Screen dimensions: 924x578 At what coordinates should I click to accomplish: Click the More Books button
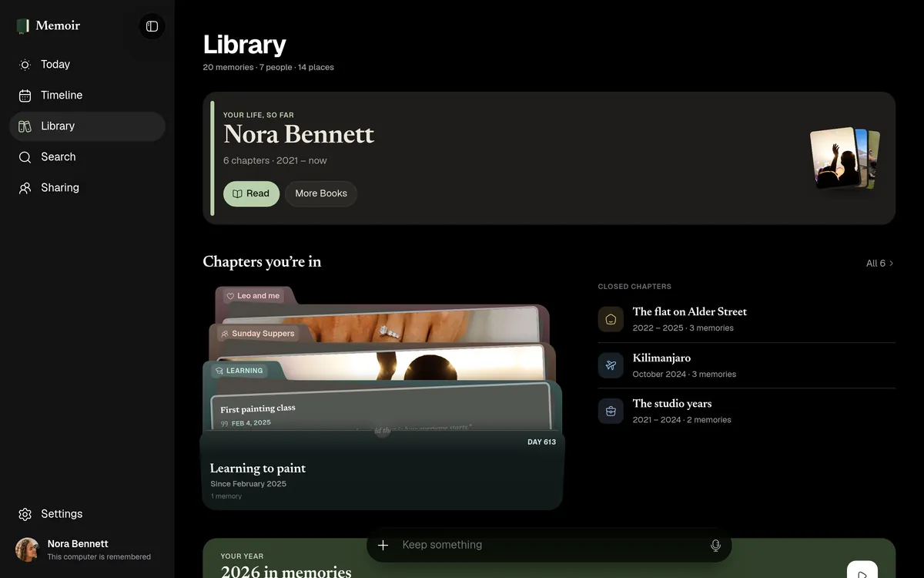[x=321, y=193]
